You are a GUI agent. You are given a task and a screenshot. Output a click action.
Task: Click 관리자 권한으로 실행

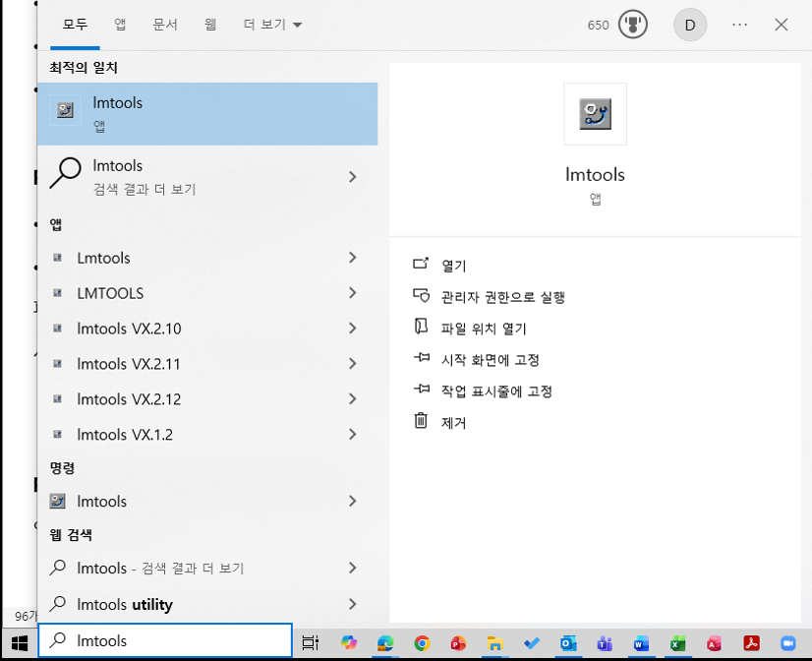point(503,297)
